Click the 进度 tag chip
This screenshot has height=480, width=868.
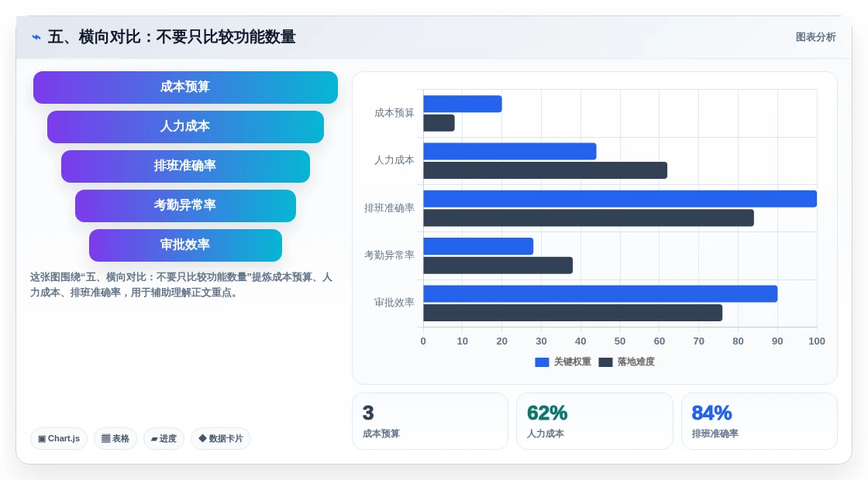[x=164, y=438]
